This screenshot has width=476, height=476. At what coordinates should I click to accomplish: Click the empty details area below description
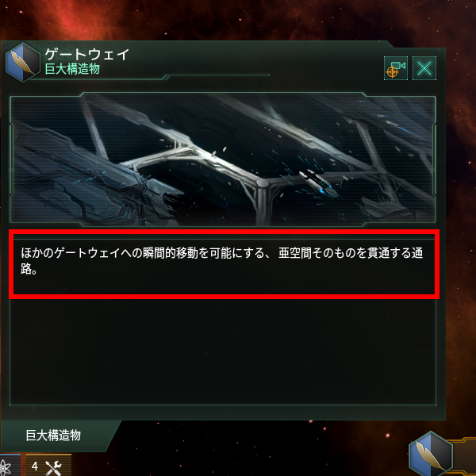223,352
